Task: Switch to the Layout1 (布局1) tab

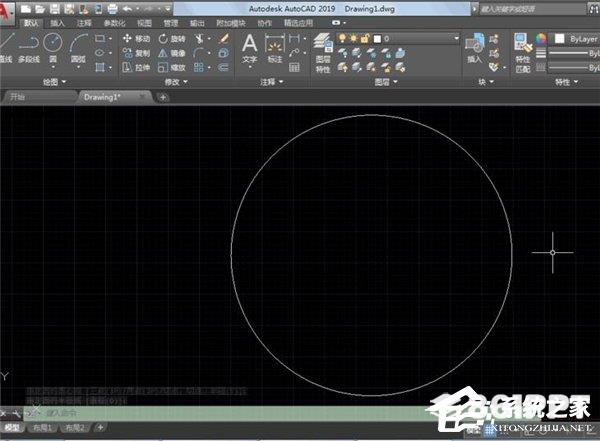Action: tap(42, 428)
